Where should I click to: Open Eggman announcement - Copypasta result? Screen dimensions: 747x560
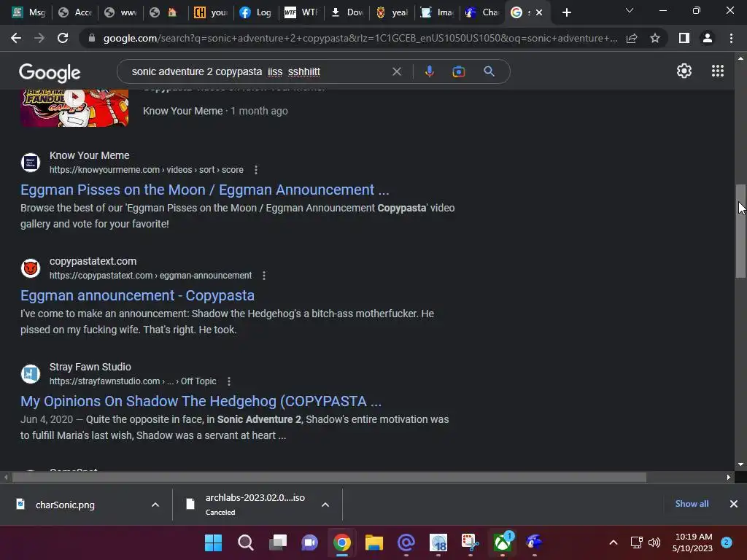tap(137, 296)
